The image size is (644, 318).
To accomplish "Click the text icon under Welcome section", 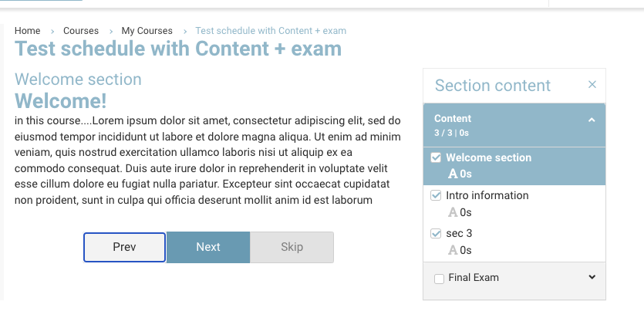I will [x=453, y=174].
